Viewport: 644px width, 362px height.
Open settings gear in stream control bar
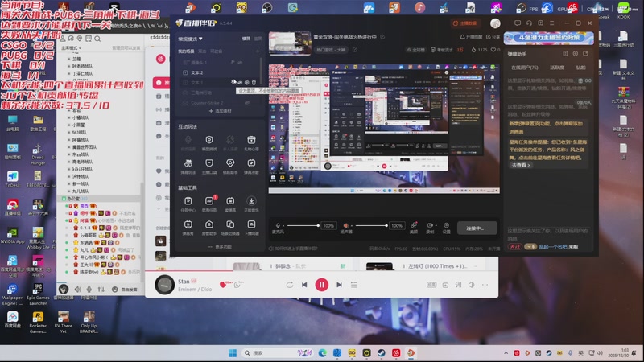tap(447, 225)
